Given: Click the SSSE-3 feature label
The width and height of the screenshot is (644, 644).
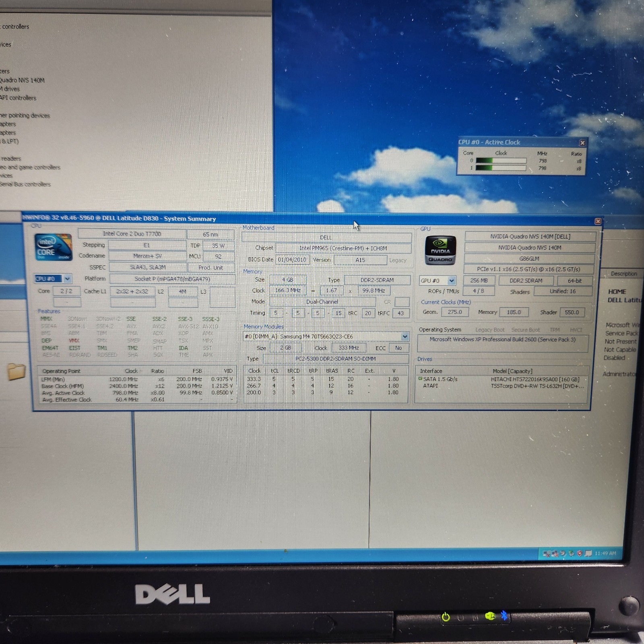Looking at the screenshot, I should (x=211, y=319).
